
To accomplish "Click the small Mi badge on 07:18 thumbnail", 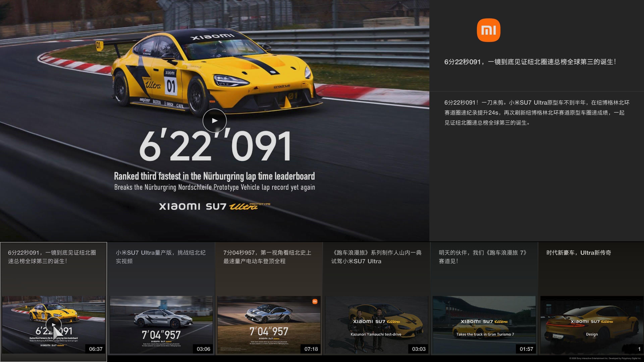I will pyautogui.click(x=315, y=301).
